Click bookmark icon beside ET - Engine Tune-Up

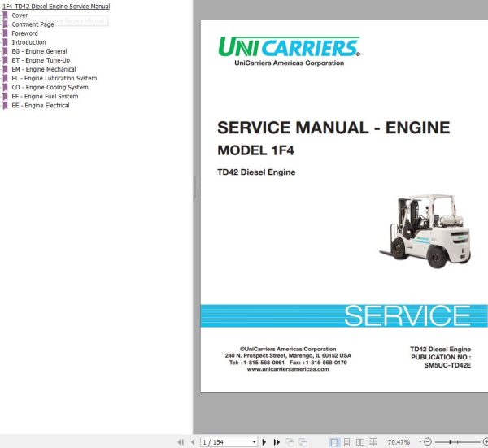tap(5, 61)
